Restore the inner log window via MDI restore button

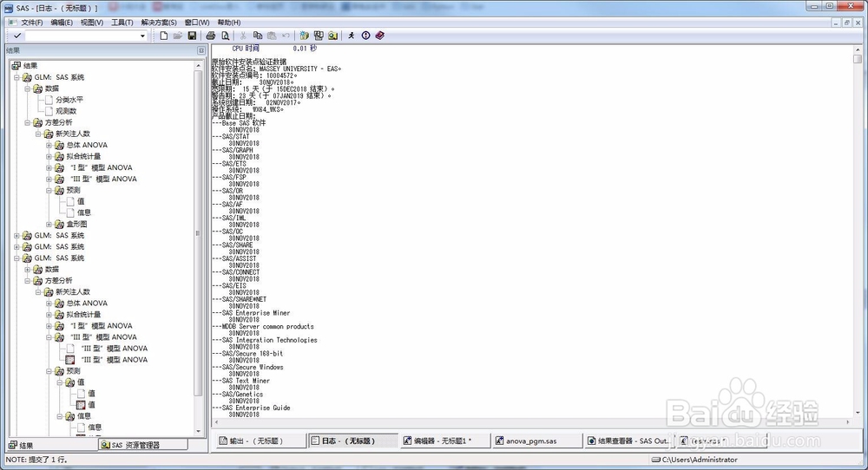click(x=847, y=23)
